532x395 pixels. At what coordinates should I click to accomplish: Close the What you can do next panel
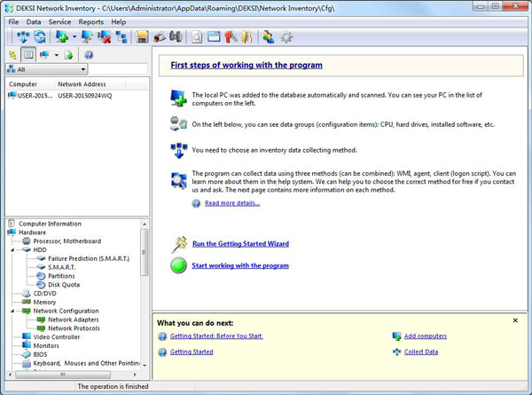pyautogui.click(x=515, y=320)
